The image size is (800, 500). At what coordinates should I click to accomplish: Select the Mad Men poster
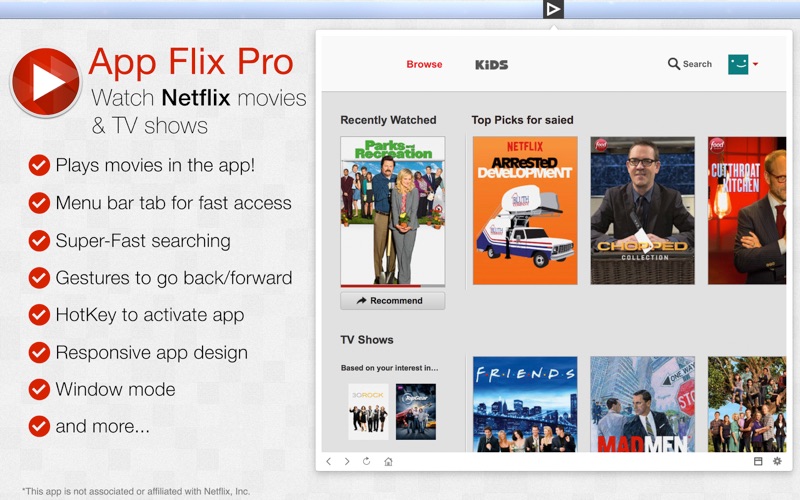coord(642,404)
